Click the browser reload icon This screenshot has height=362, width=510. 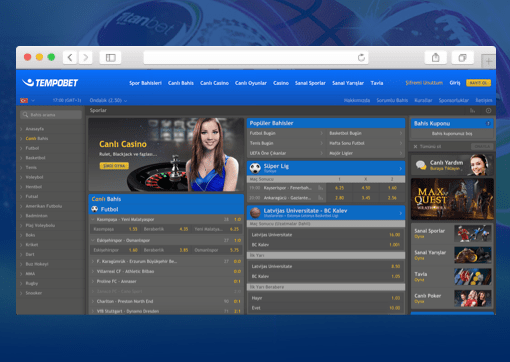[x=361, y=58]
